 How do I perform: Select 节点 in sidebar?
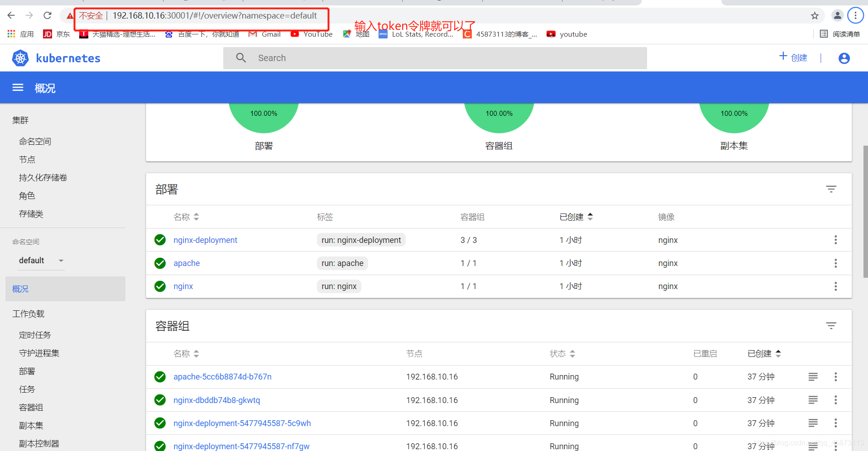click(27, 160)
